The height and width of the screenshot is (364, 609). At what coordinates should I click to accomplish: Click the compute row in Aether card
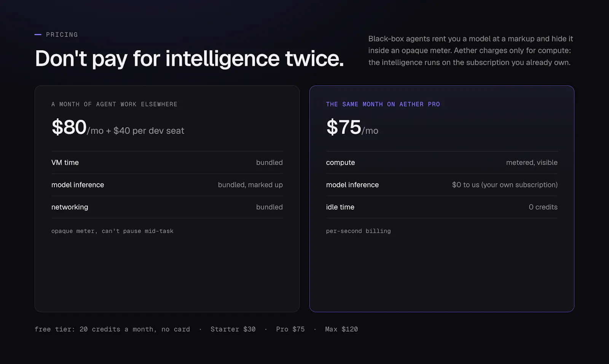coord(442,162)
